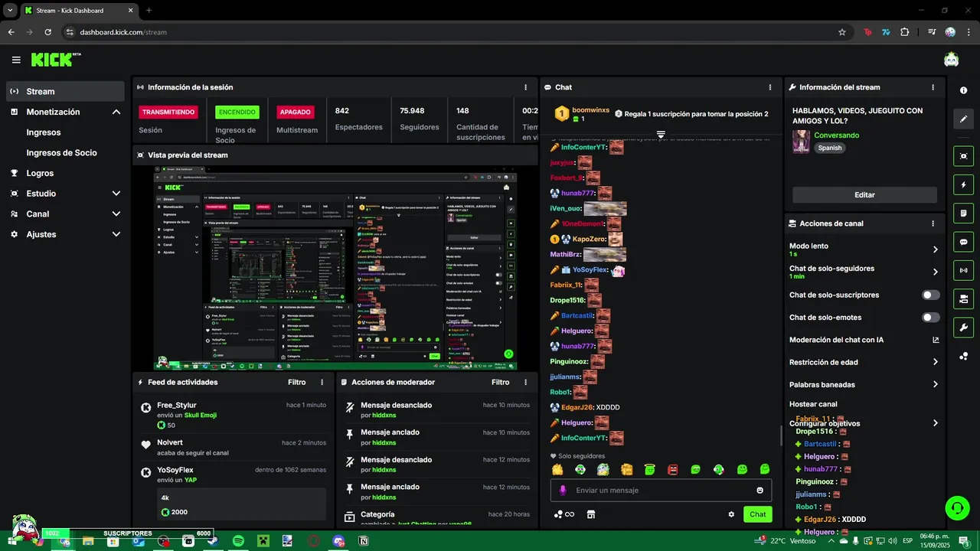This screenshot has width=980, height=551.
Task: Toggle the chat bubble panel icon
Action: [963, 242]
